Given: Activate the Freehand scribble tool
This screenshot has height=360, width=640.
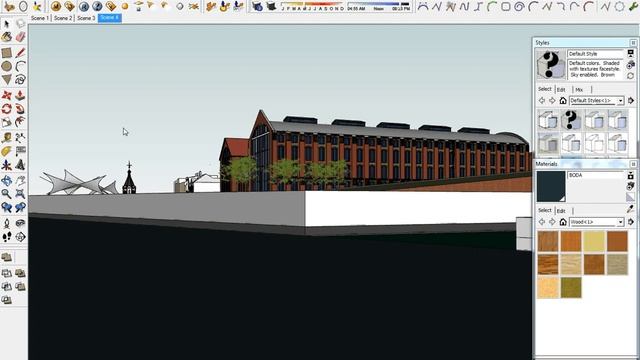Looking at the screenshot, I should 20,80.
